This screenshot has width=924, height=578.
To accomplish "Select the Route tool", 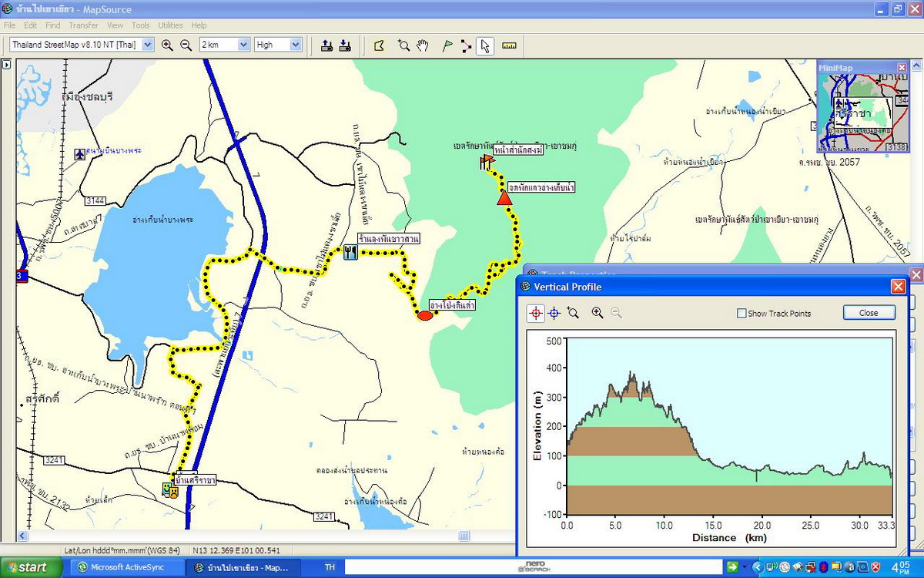I will 466,45.
